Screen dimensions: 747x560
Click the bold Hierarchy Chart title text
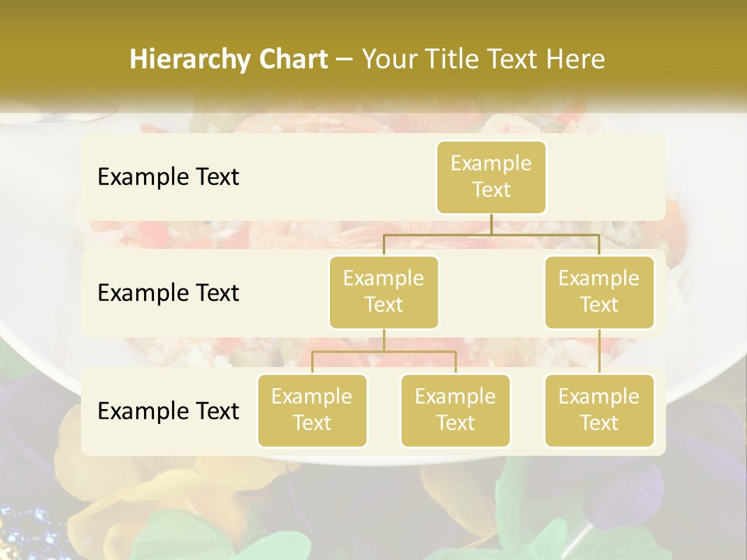[228, 59]
